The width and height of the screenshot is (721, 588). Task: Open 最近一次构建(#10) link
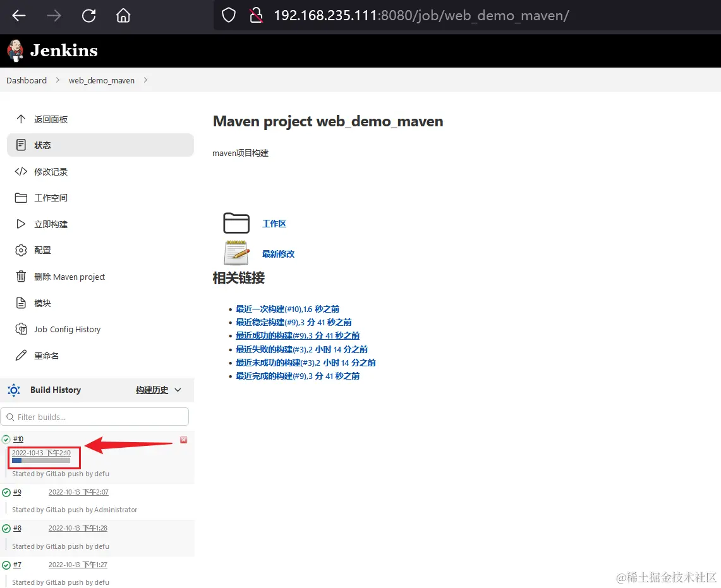point(288,309)
